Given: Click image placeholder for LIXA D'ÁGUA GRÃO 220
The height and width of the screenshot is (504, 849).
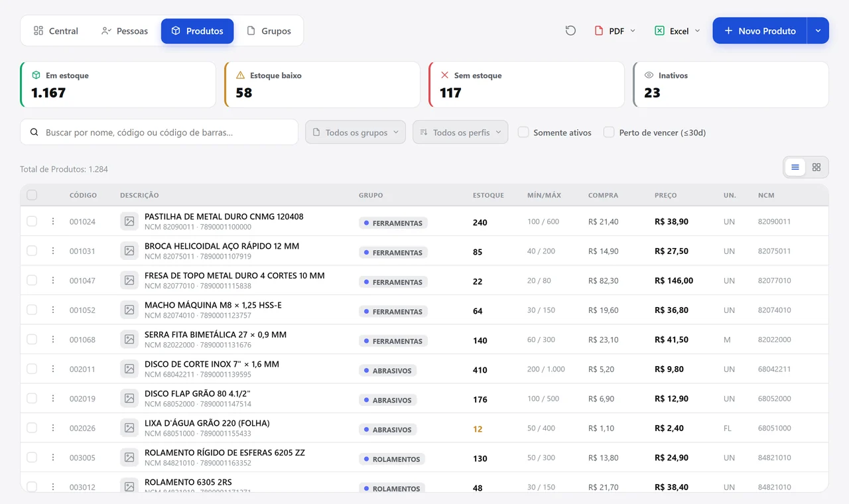Looking at the screenshot, I should (x=129, y=428).
